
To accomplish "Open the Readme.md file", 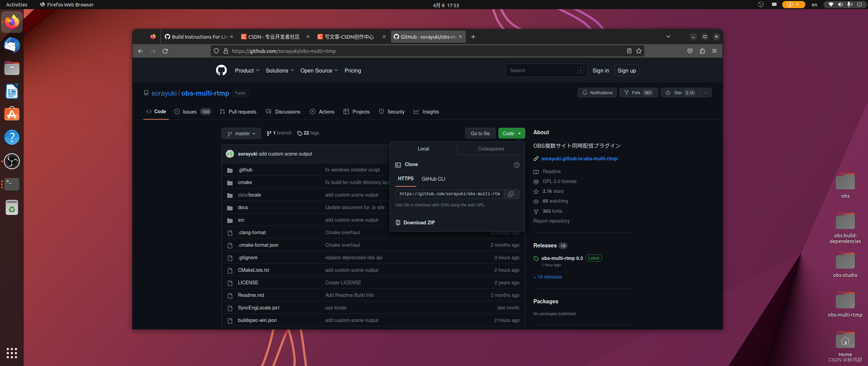I will point(251,295).
